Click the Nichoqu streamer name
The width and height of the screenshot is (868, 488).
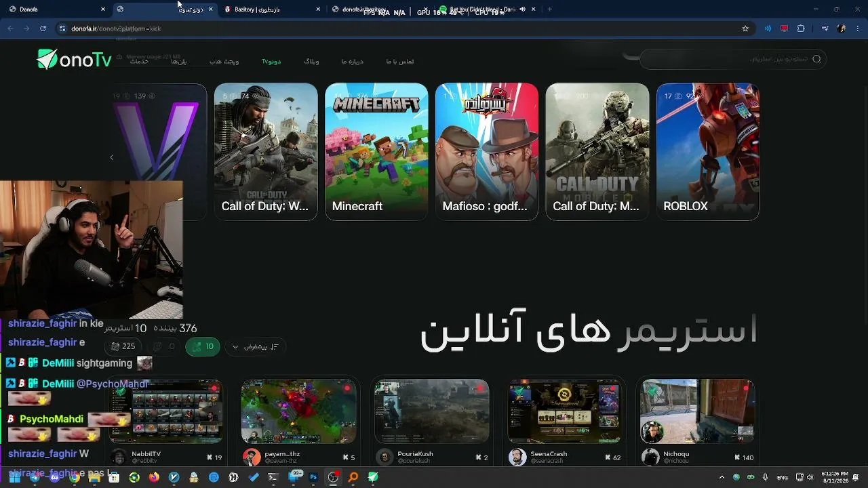tap(676, 454)
